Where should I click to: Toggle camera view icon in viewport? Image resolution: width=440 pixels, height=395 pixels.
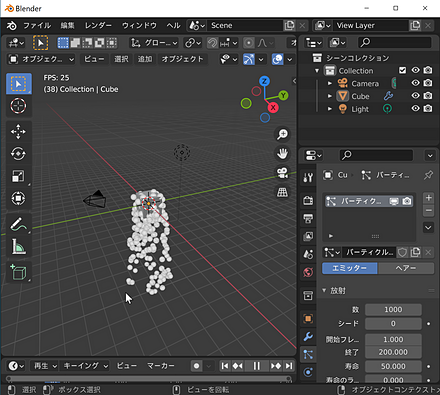[283, 173]
